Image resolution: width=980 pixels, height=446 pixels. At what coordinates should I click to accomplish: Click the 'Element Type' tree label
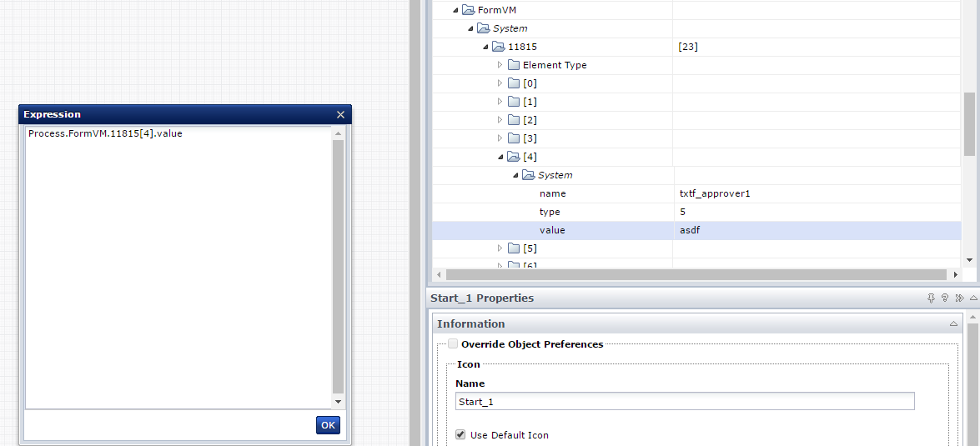555,65
